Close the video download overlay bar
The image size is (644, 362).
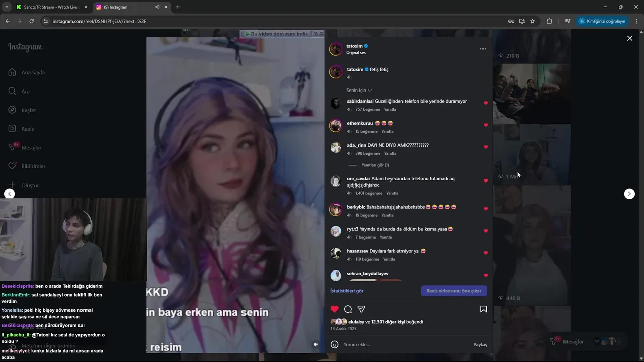[x=321, y=34]
